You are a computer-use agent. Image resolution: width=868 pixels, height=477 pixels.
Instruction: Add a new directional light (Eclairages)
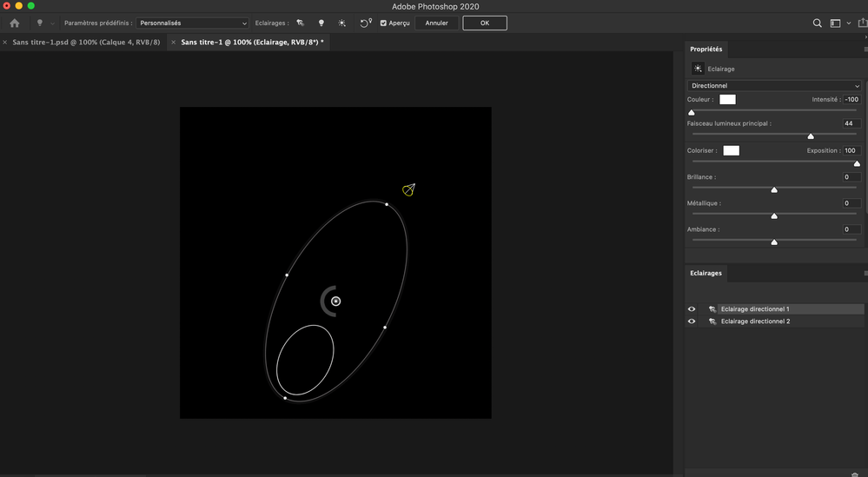click(x=300, y=23)
